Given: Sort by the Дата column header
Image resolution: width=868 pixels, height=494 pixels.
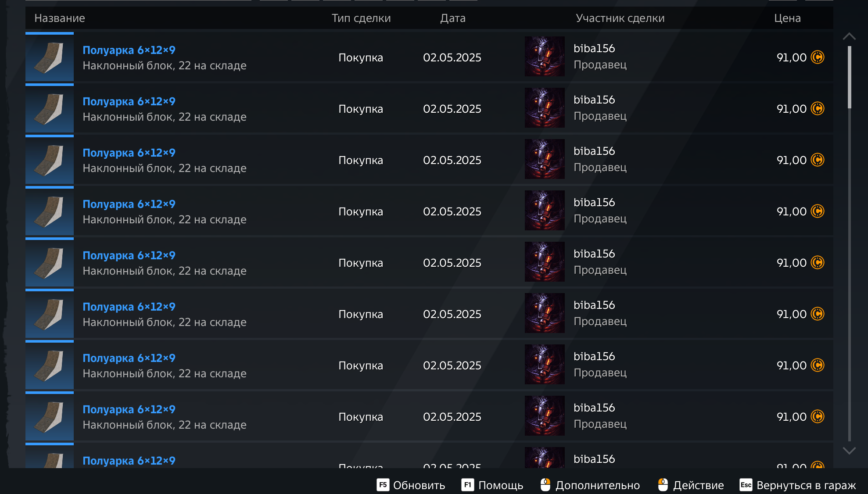Looking at the screenshot, I should click(x=453, y=18).
